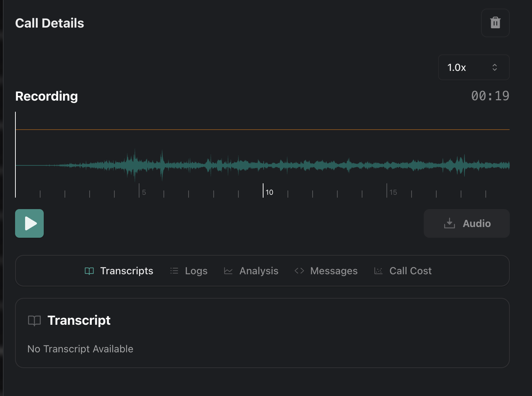The width and height of the screenshot is (532, 396).
Task: Click the chevron arrows on speed selector
Action: [x=495, y=67]
